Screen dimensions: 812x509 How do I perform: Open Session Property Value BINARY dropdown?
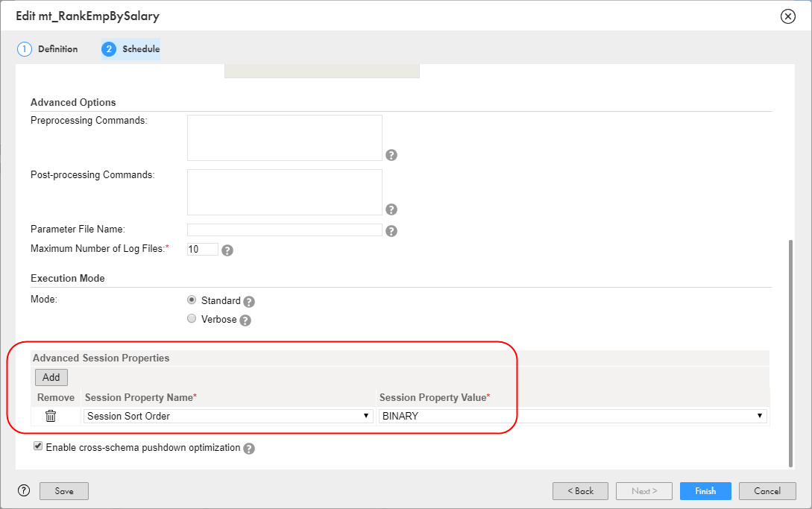click(573, 416)
